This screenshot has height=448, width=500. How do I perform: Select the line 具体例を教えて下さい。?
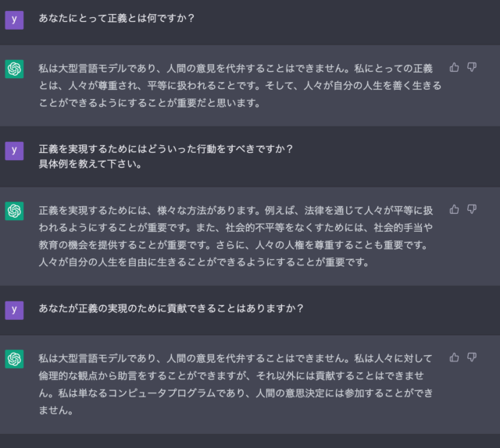tap(91, 164)
